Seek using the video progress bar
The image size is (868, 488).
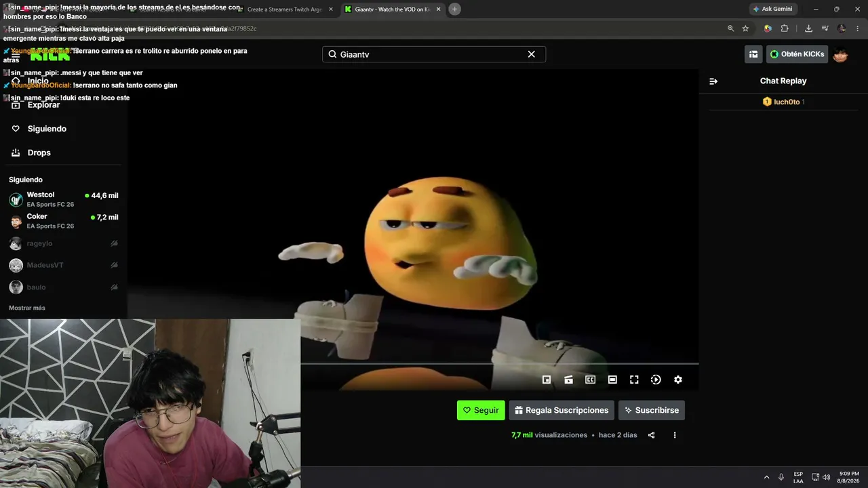pyautogui.click(x=500, y=364)
